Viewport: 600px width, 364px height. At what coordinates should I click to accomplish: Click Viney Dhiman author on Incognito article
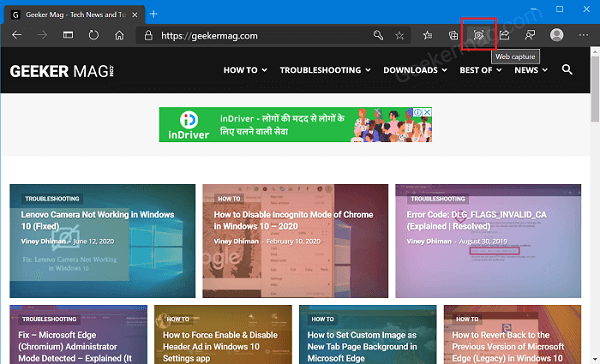[236, 241]
